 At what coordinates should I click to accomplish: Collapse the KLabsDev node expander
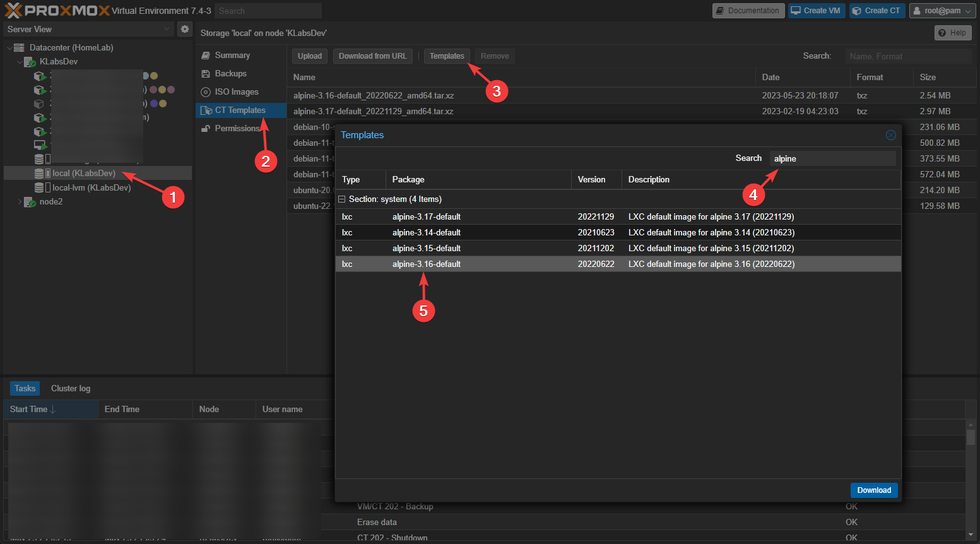[19, 62]
